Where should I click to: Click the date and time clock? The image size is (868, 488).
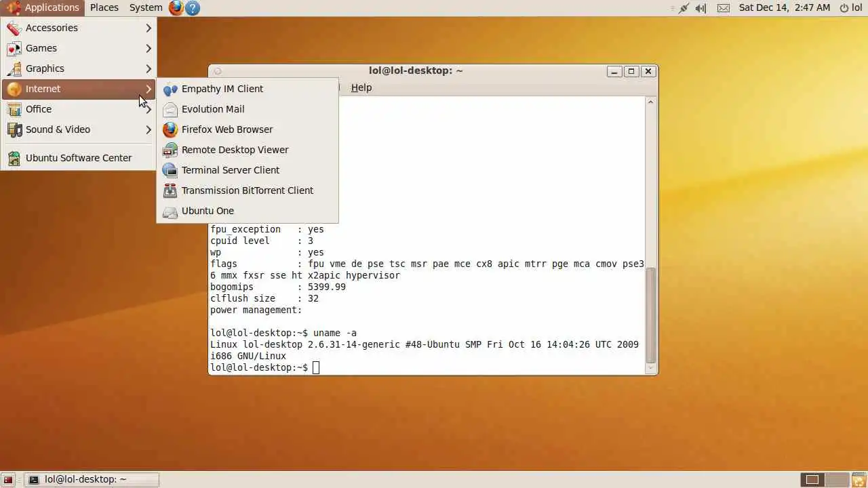[785, 7]
